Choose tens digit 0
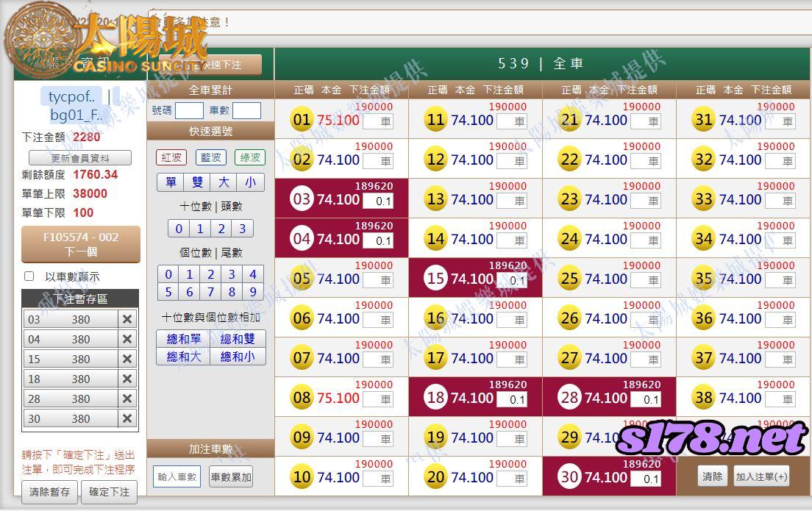Image resolution: width=812 pixels, height=511 pixels. (x=179, y=229)
